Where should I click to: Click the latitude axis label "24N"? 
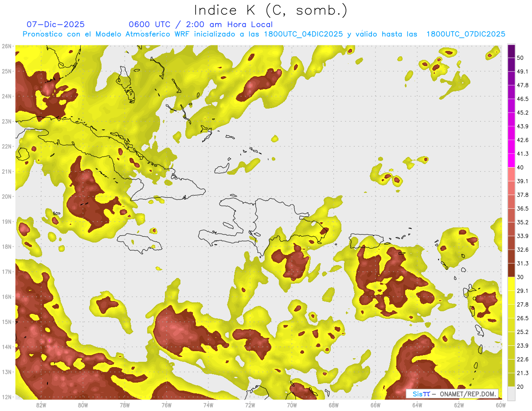click(x=6, y=96)
